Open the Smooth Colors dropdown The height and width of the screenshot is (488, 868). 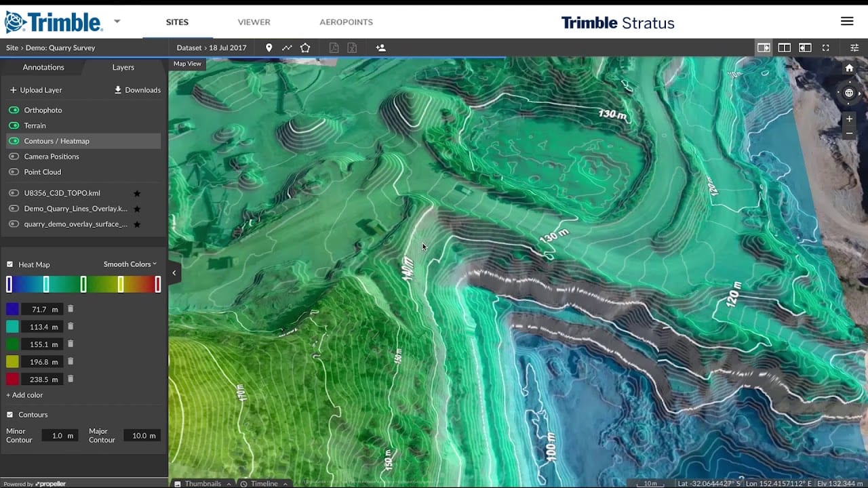click(130, 264)
